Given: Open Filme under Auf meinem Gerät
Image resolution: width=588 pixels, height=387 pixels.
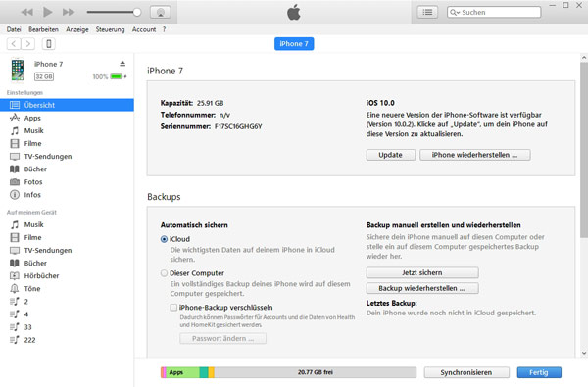Looking at the screenshot, I should [x=67, y=237].
